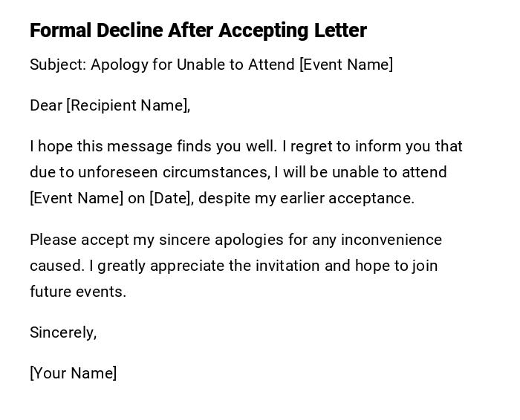The width and height of the screenshot is (520, 420).
Task: Select the [Recipient Name] placeholder
Action: pos(128,105)
